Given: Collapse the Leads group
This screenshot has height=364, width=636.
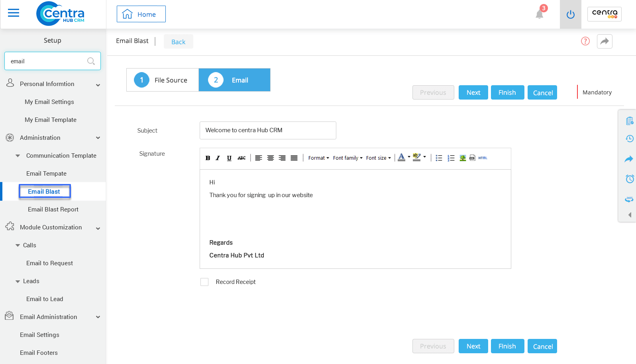Looking at the screenshot, I should pos(18,281).
